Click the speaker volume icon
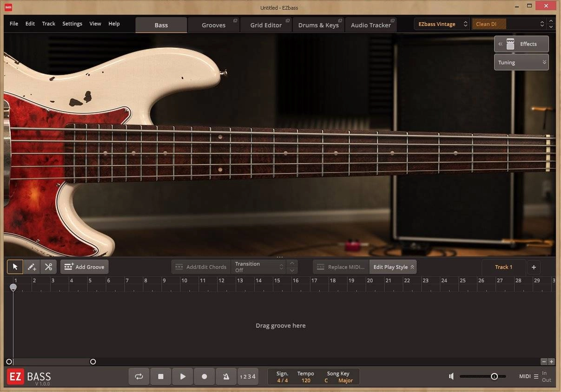Screen dimensions: 561x392 (451, 377)
